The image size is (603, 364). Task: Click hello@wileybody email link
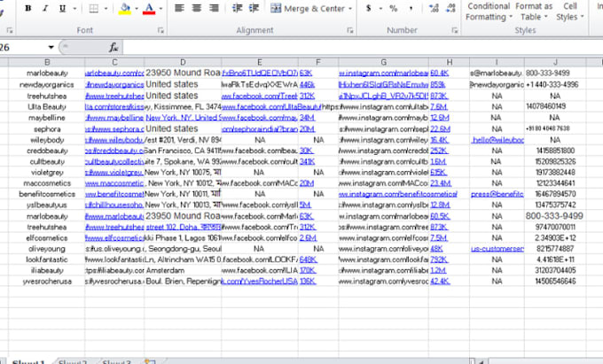[x=497, y=140]
